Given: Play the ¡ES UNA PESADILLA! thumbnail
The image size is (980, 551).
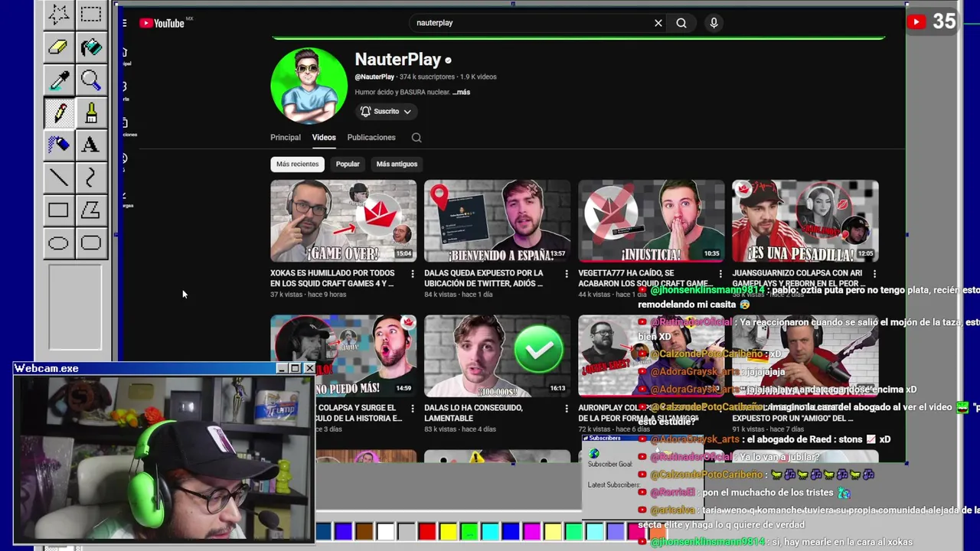Looking at the screenshot, I should (x=805, y=221).
